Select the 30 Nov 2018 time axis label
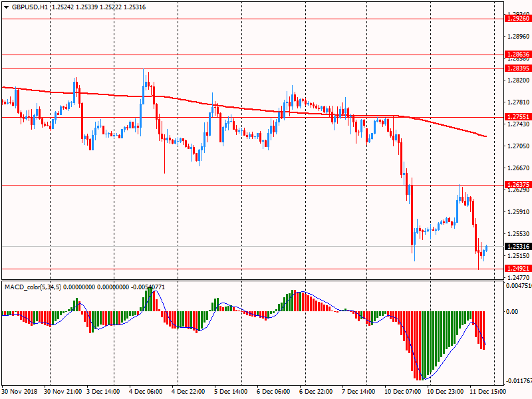Screen dimensions: 532x399 tap(20, 392)
